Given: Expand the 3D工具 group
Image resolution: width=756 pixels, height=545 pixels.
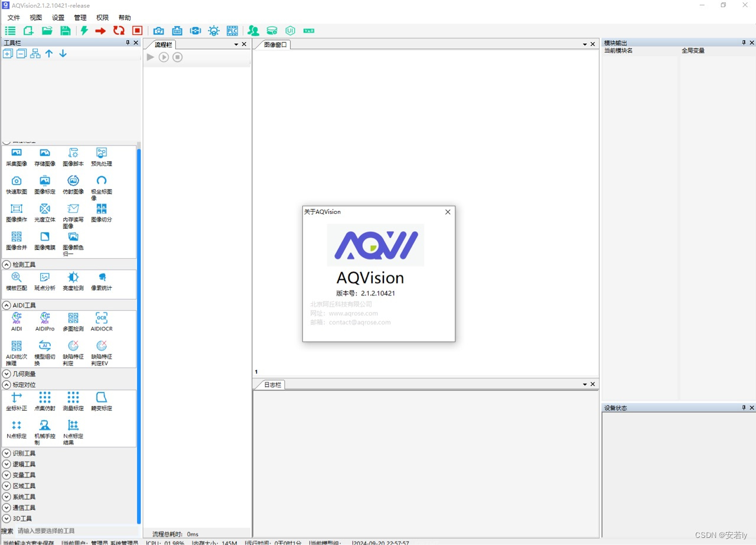Looking at the screenshot, I should tap(6, 519).
